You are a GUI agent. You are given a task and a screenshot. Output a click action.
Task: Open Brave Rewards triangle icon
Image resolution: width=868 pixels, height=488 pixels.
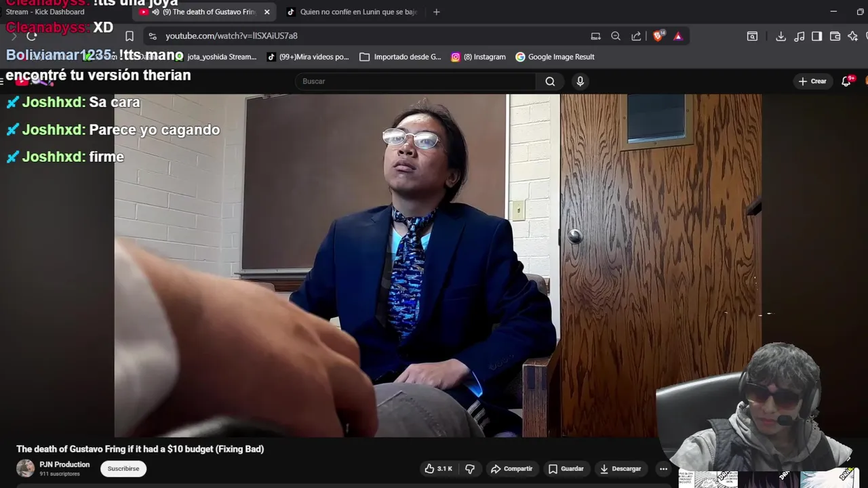[x=678, y=36]
